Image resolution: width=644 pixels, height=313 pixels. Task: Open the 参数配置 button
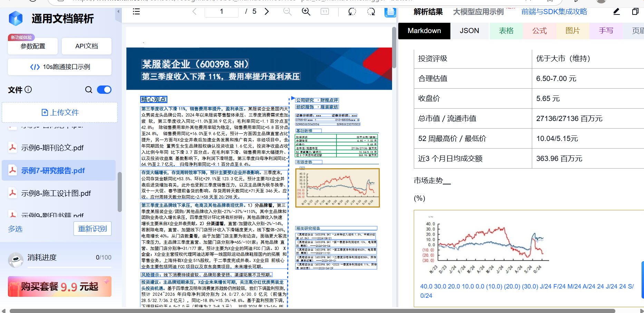tap(33, 46)
